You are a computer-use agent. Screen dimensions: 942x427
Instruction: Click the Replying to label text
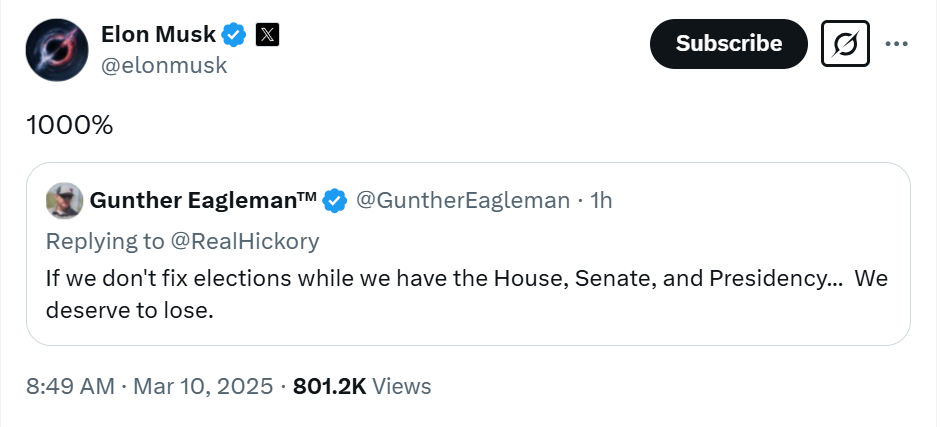pyautogui.click(x=105, y=241)
